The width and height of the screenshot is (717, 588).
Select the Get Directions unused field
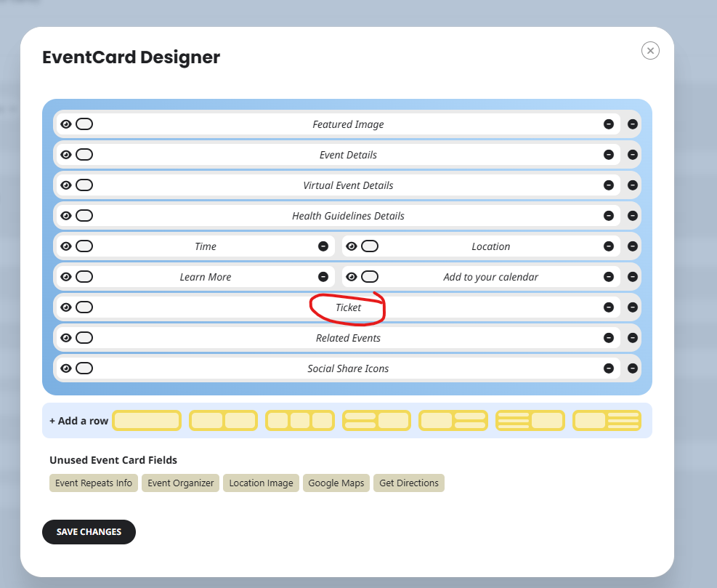point(409,483)
